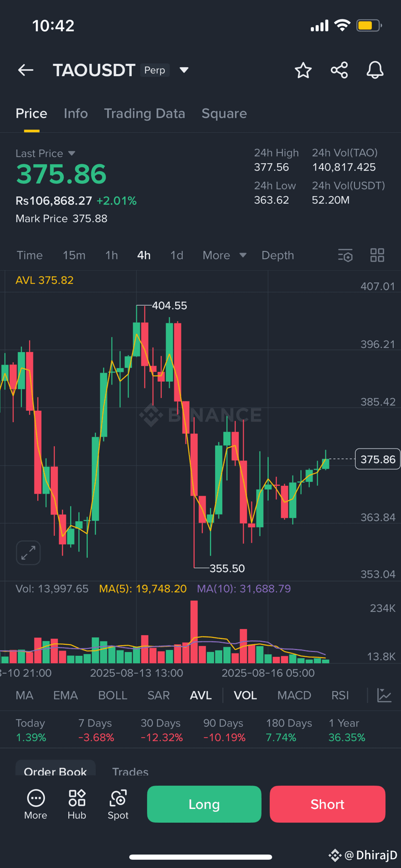Set a price alert with bell icon
This screenshot has height=868, width=401.
click(x=375, y=70)
